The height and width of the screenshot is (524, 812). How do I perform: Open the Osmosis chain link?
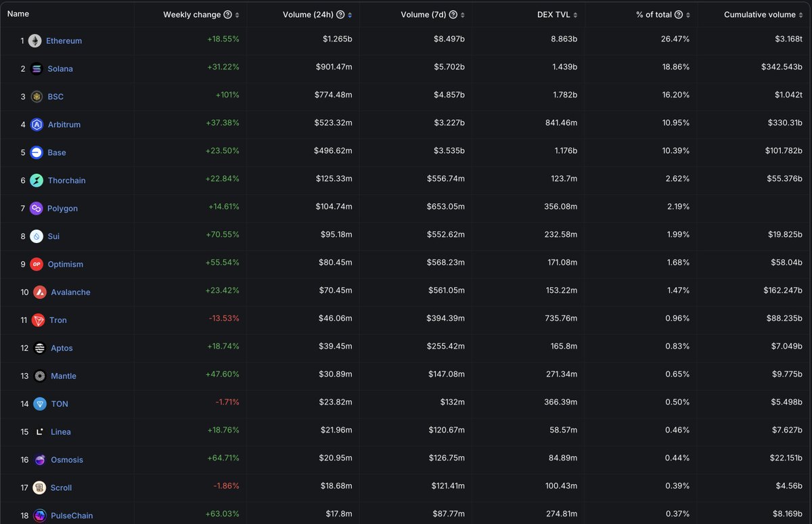point(67,460)
